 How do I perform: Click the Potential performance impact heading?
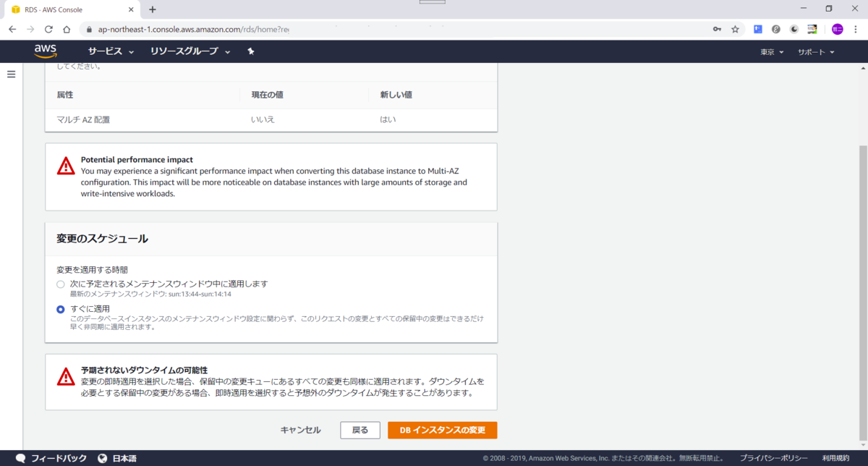coord(137,159)
